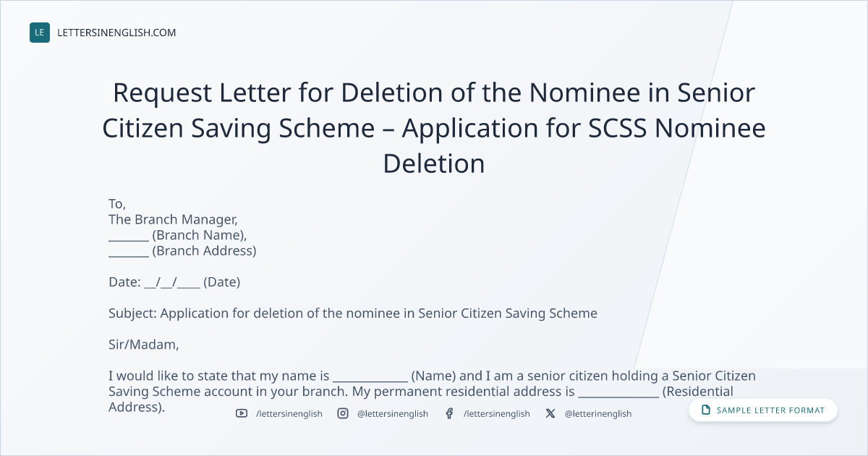The image size is (868, 456).
Task: Click the X (Twitter) icon
Action: point(550,413)
